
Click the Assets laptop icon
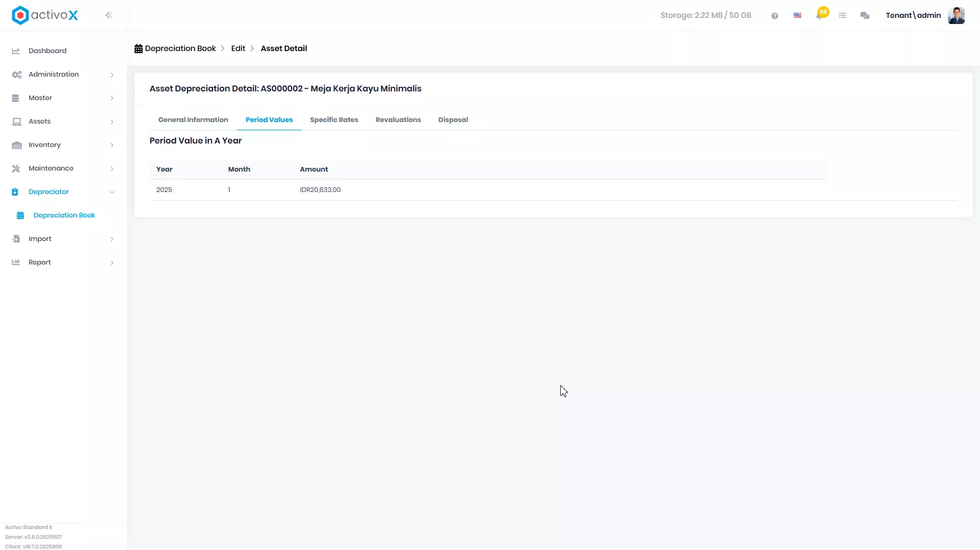(x=16, y=122)
